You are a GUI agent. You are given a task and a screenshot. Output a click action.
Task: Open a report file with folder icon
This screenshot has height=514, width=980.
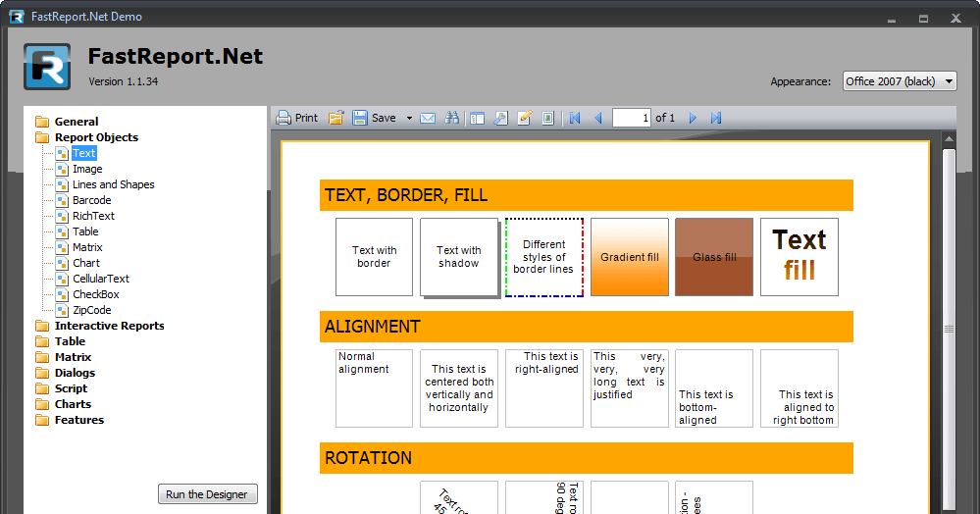[x=336, y=118]
